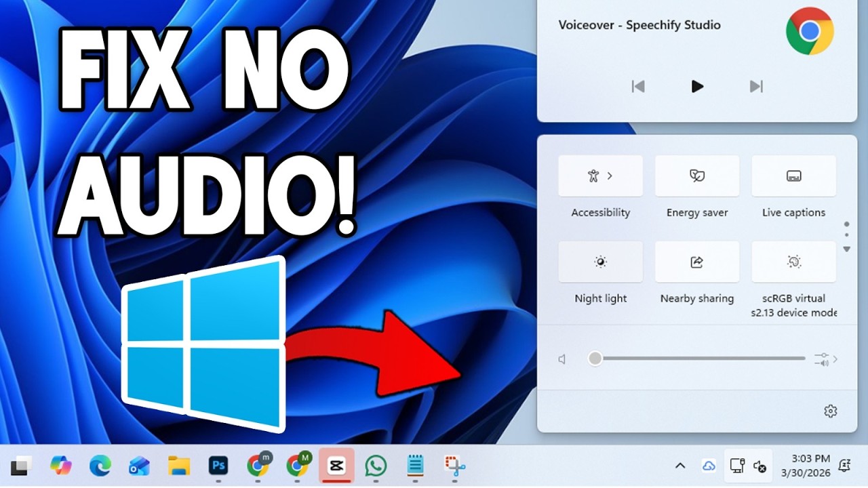Viewport: 868px width, 488px height.
Task: Switch to Photoshop on the taskbar
Action: [x=218, y=466]
